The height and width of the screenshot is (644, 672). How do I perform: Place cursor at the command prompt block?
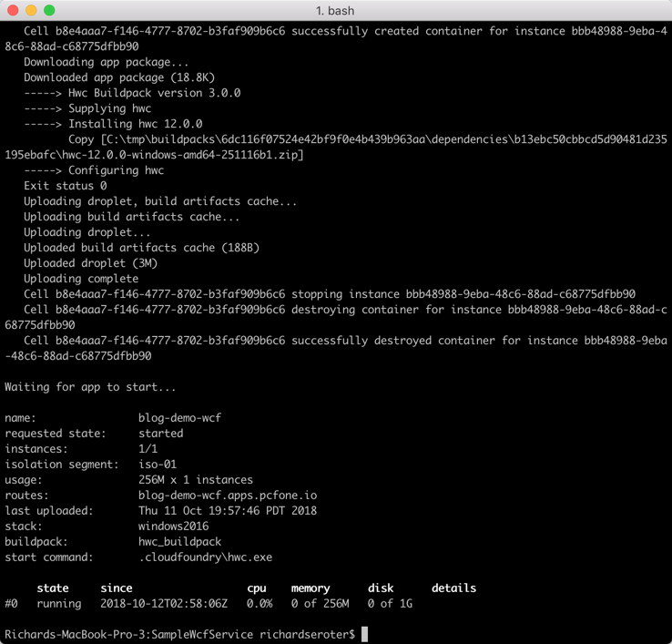(x=364, y=634)
